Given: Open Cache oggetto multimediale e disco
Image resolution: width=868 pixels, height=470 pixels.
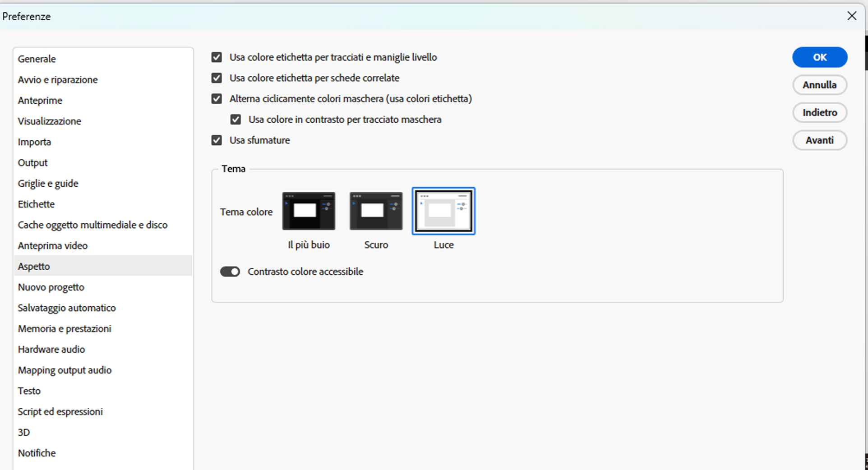Looking at the screenshot, I should tap(103, 225).
